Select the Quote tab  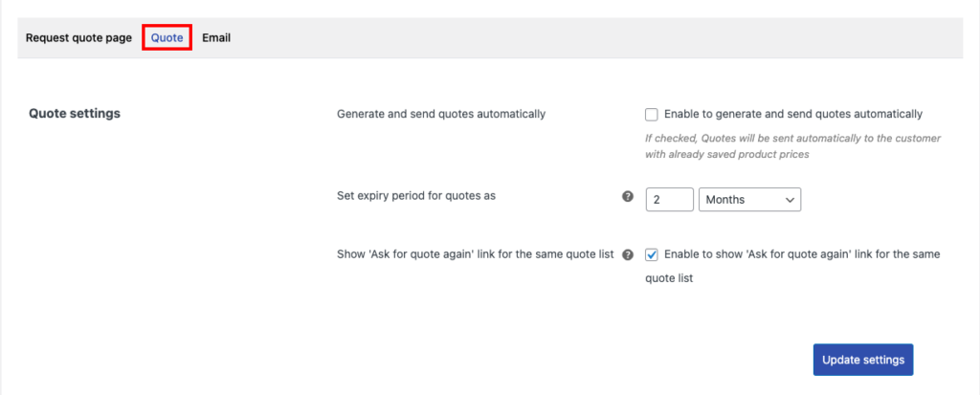(x=167, y=38)
